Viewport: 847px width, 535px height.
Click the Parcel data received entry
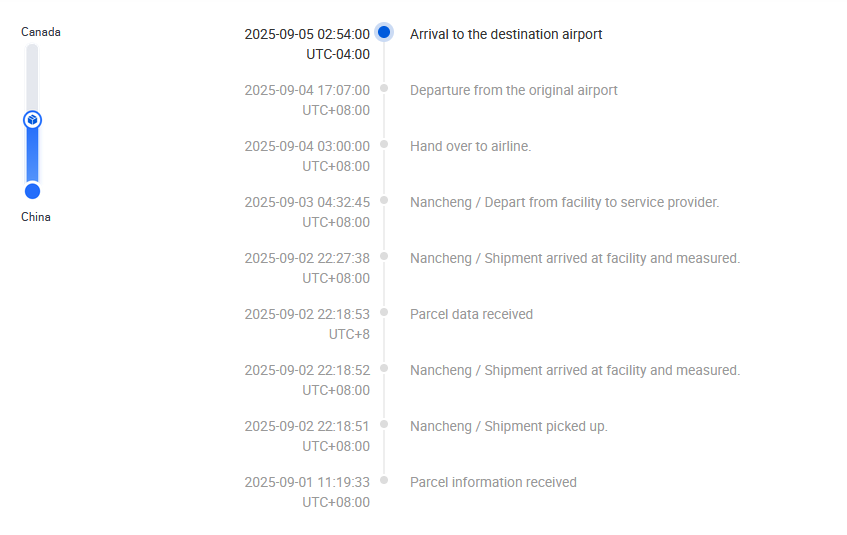(x=471, y=314)
